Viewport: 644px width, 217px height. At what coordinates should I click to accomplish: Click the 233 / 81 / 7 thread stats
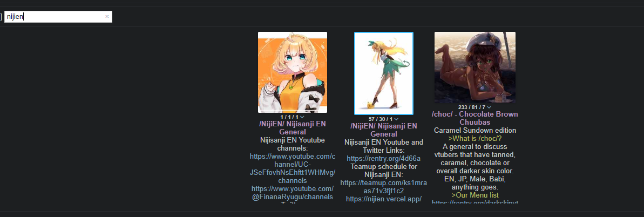(471, 107)
